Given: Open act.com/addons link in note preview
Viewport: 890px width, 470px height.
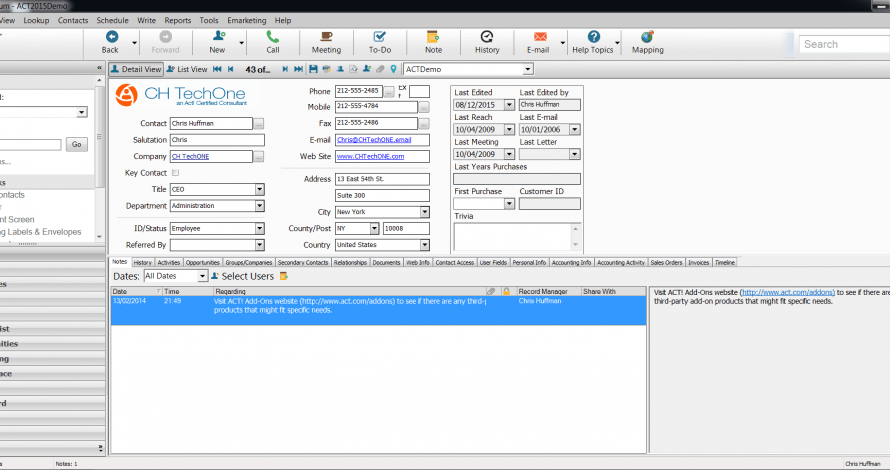Looking at the screenshot, I should pos(788,292).
